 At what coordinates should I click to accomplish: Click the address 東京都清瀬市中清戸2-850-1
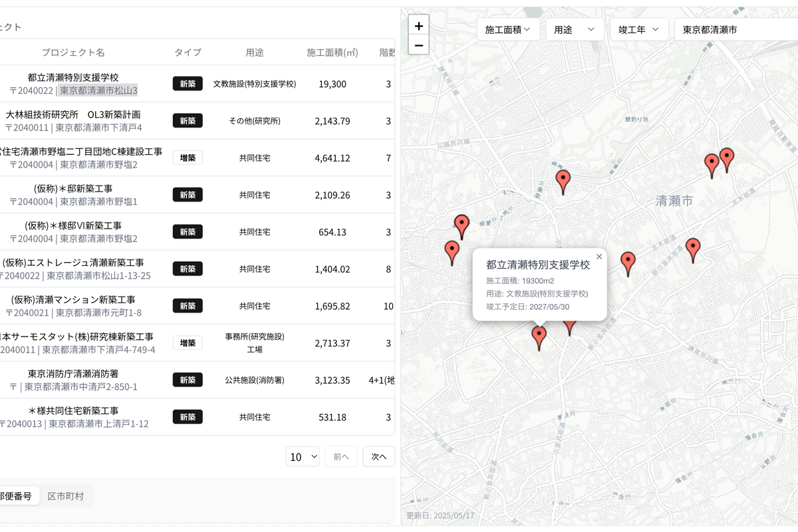point(81,387)
